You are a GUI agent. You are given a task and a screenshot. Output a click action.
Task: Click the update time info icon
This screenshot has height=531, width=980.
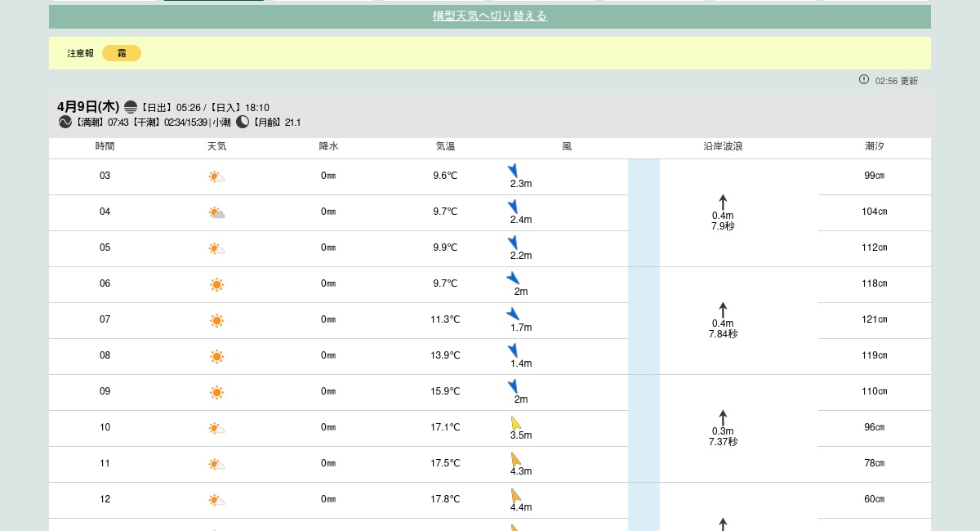point(864,79)
